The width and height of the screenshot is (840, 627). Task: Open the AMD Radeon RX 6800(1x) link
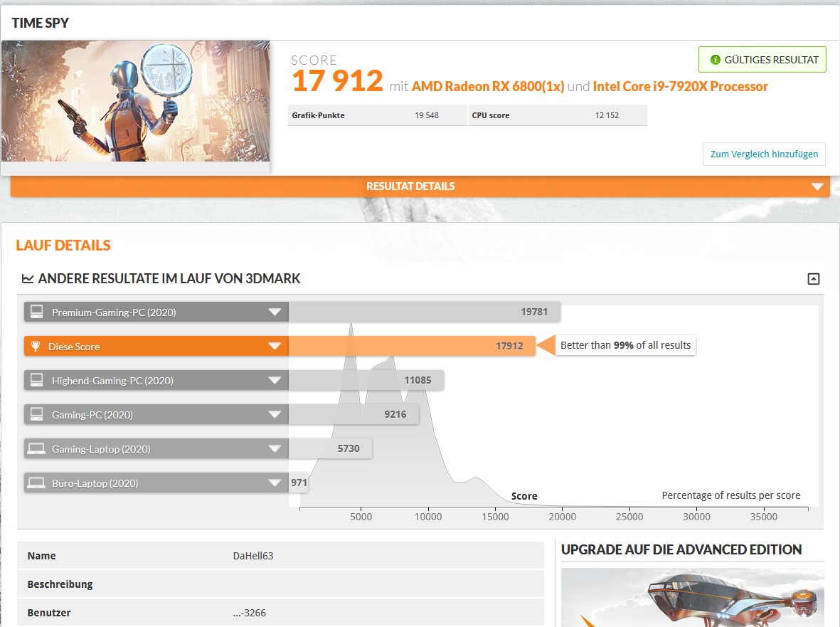[x=487, y=86]
